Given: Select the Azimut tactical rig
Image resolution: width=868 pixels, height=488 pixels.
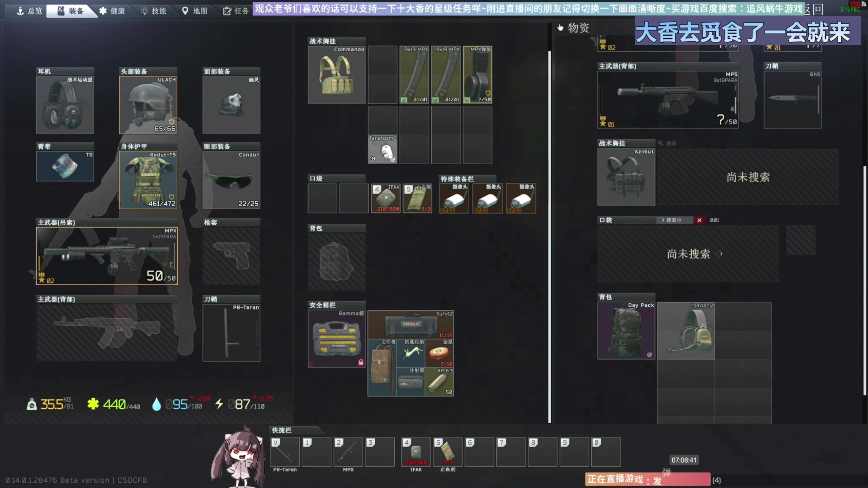Looking at the screenshot, I should pos(626,177).
